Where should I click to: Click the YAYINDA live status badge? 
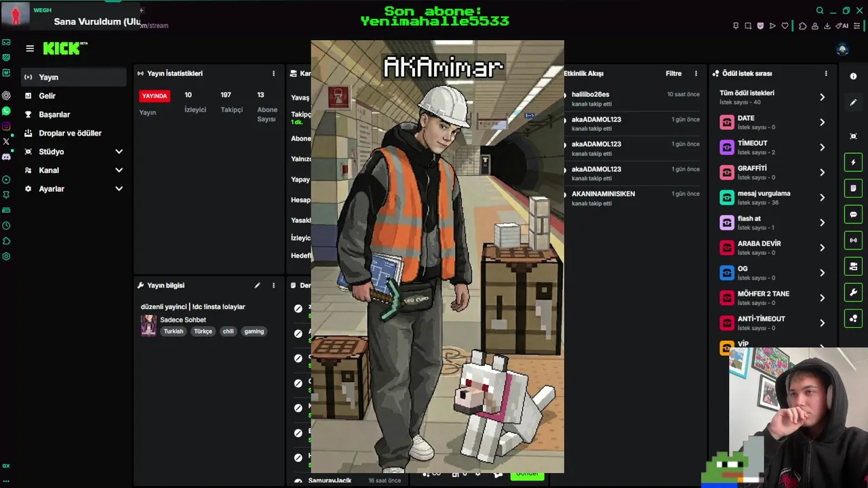click(155, 96)
